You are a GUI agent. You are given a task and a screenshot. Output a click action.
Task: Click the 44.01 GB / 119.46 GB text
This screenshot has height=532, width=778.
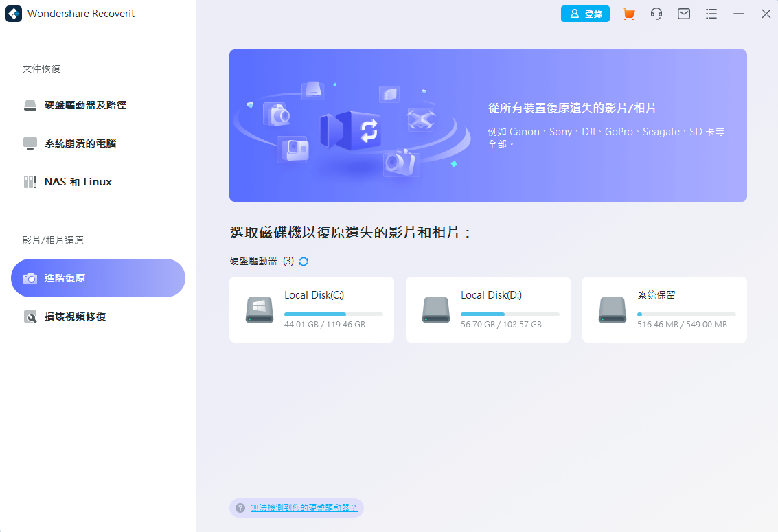point(325,325)
